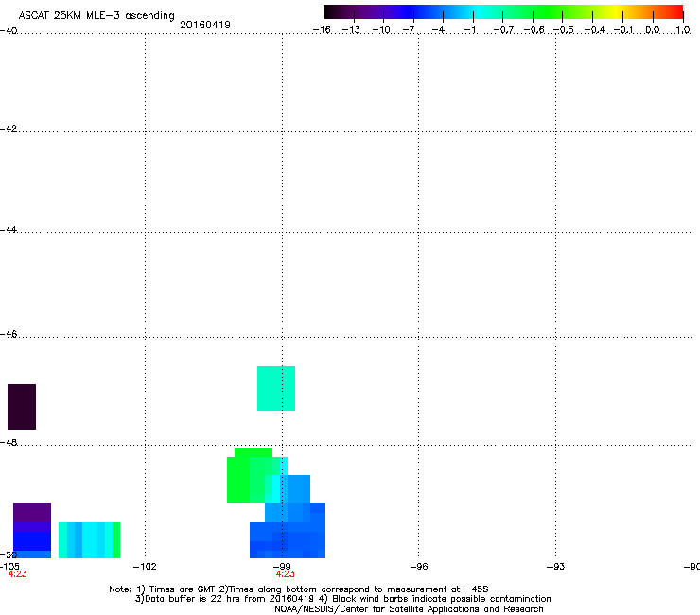Click the 1.0 label on the color scale
The image size is (700, 615).
coord(683,30)
